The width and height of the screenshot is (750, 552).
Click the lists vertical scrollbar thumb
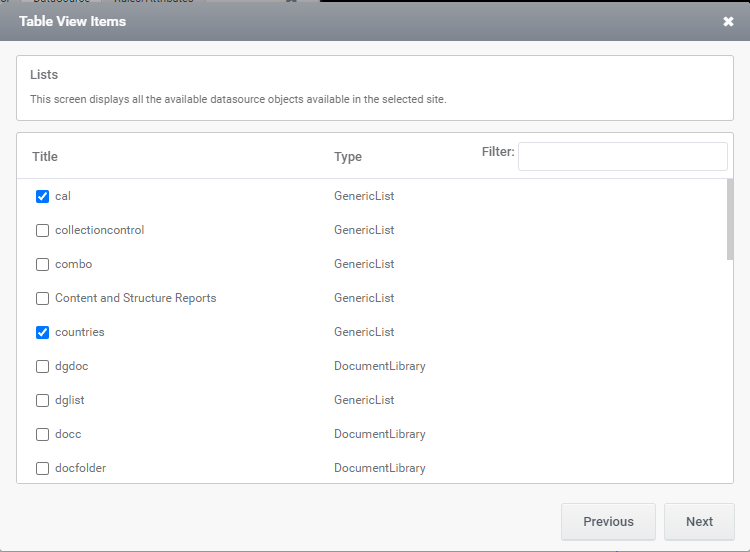(730, 220)
